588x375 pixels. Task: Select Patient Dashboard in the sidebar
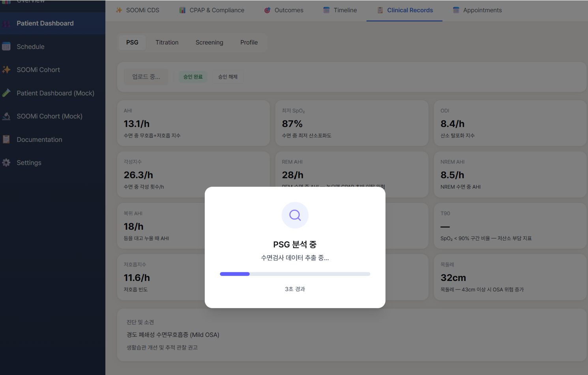[45, 23]
